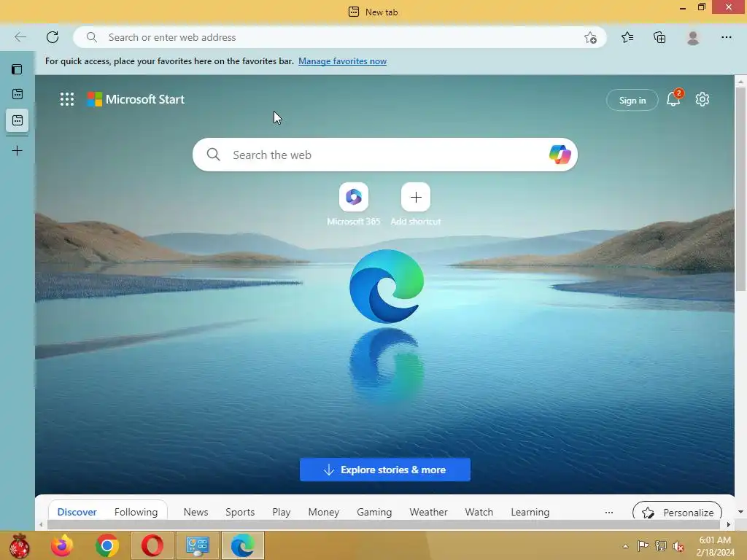The width and height of the screenshot is (747, 560).
Task: Toggle the tab actions menu icon in sidebar
Action: (x=17, y=69)
